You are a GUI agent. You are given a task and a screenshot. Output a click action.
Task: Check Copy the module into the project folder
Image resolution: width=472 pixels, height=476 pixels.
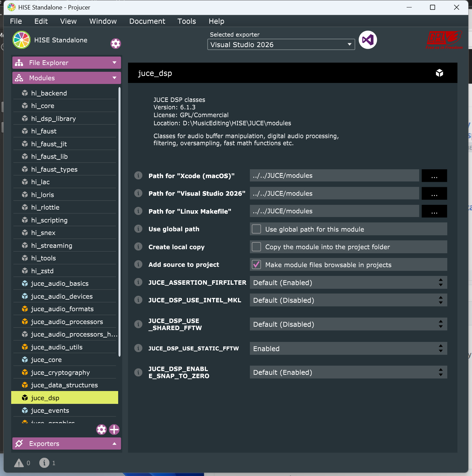(257, 247)
